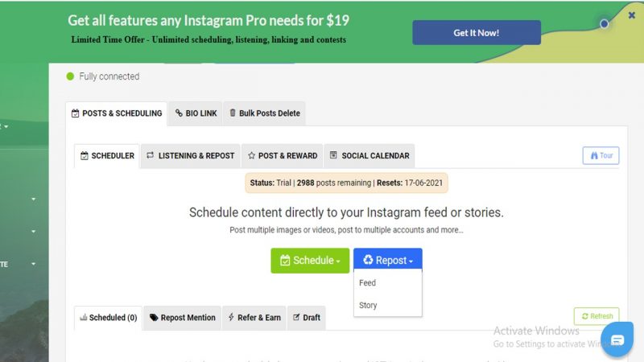The image size is (644, 362).
Task: Open the Draft tab
Action: [307, 318]
